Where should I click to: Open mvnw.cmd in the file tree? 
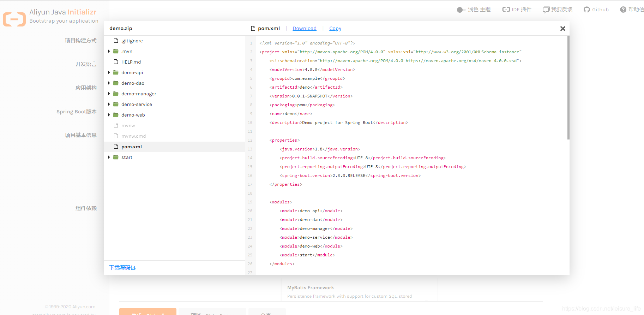point(133,136)
